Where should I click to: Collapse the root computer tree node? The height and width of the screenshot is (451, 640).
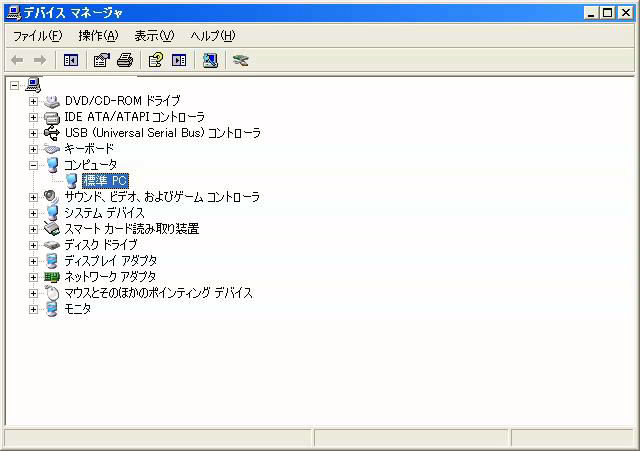(x=15, y=85)
